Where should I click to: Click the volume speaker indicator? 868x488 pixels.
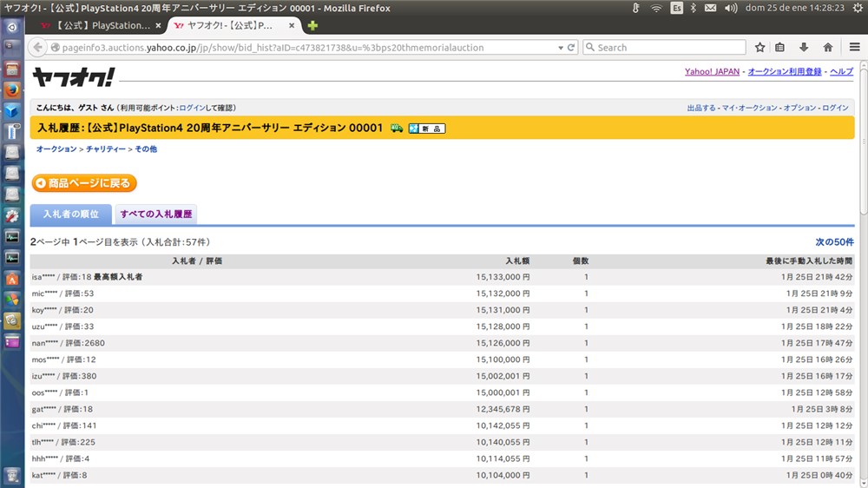[x=731, y=8]
